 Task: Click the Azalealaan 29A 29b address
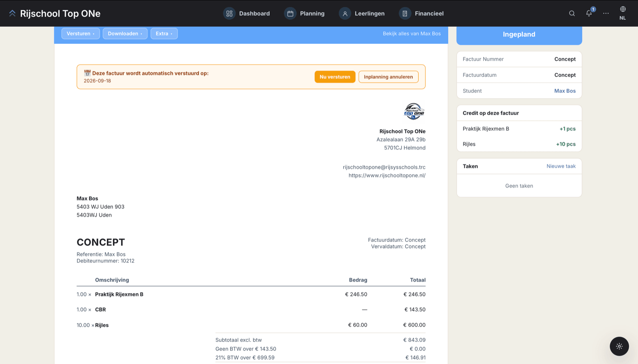tap(401, 140)
